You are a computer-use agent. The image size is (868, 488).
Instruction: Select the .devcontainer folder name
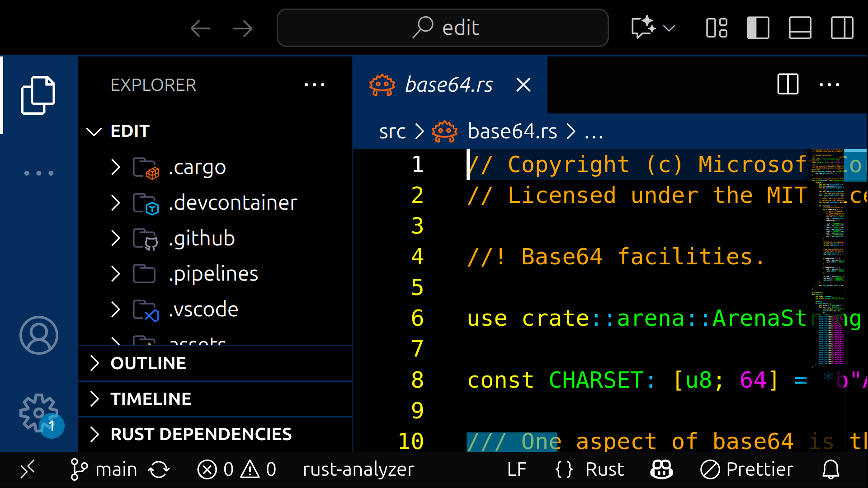coord(233,203)
